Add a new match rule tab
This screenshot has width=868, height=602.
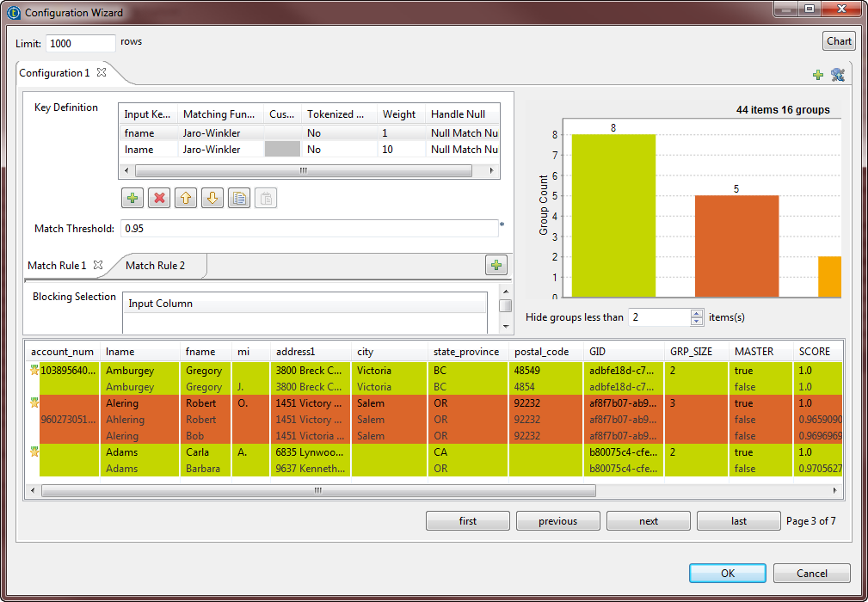[496, 265]
